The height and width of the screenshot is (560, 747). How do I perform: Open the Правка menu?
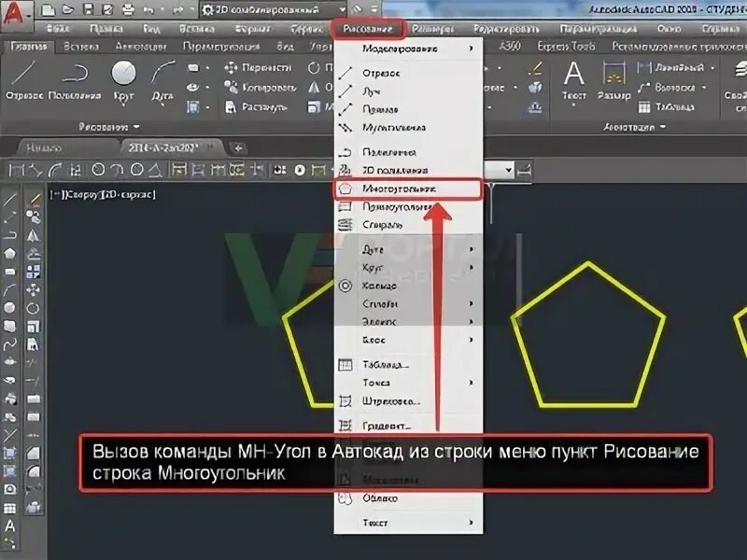(106, 29)
